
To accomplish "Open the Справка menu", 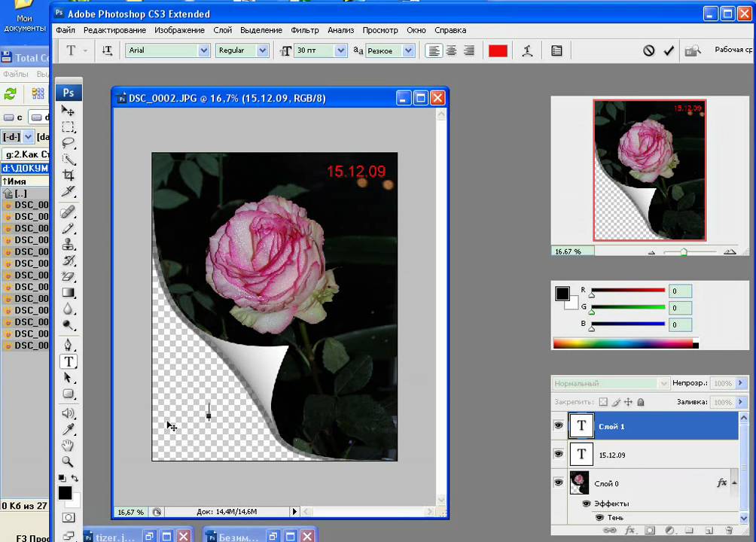I will (x=450, y=30).
